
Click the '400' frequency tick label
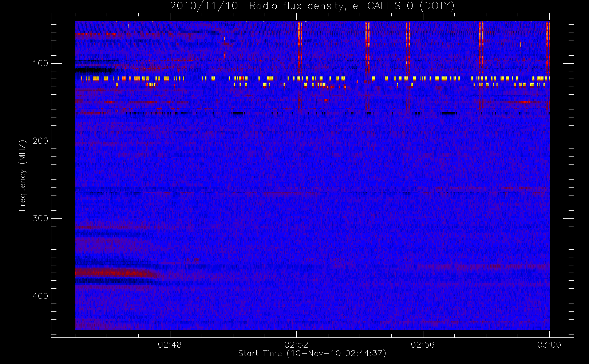coord(40,296)
